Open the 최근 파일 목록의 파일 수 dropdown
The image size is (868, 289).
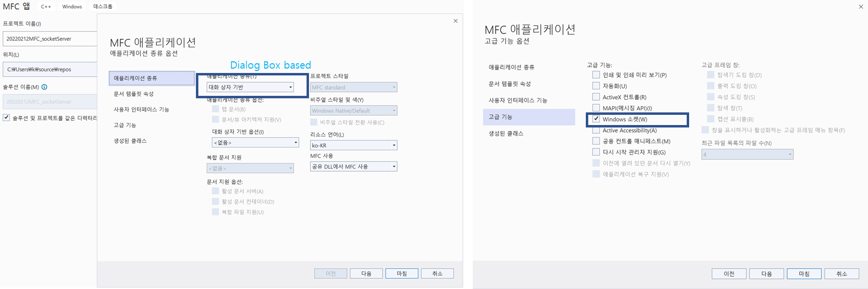pyautogui.click(x=748, y=154)
